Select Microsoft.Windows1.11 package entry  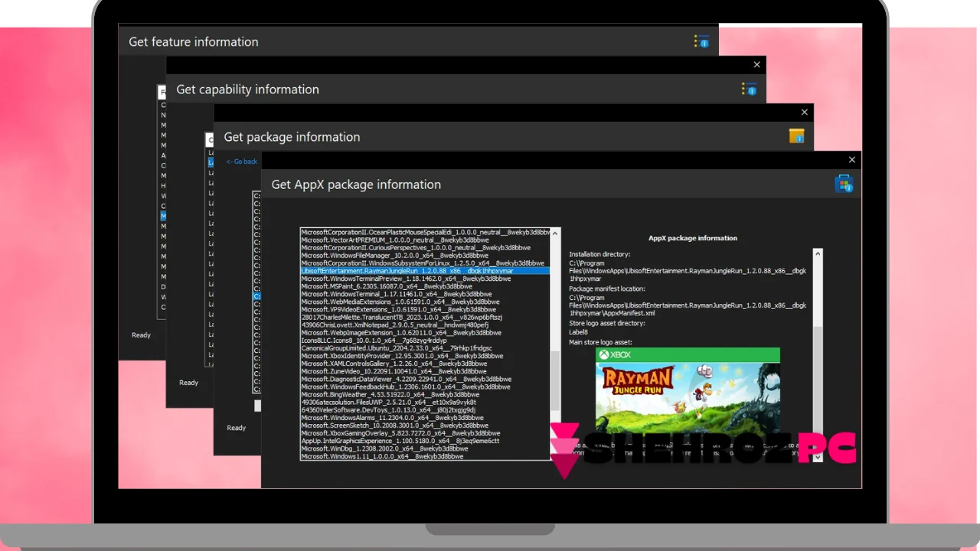[x=425, y=456]
